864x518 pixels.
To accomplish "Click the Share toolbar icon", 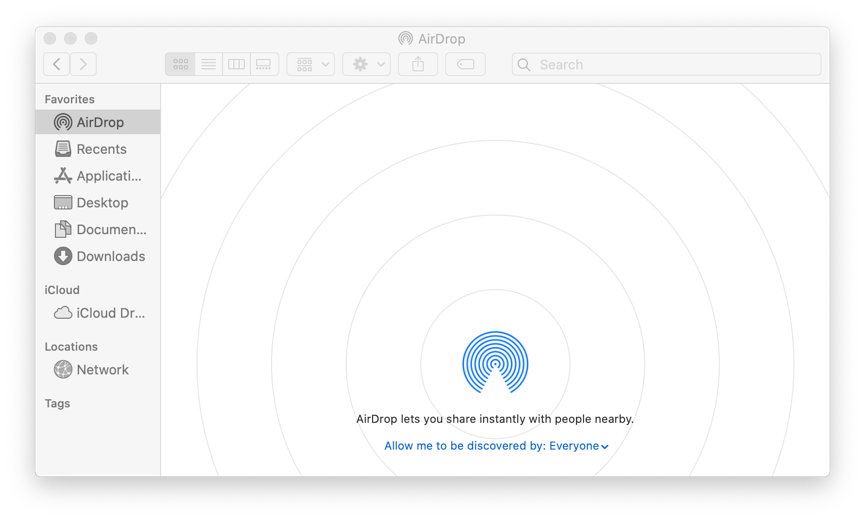I will [418, 64].
